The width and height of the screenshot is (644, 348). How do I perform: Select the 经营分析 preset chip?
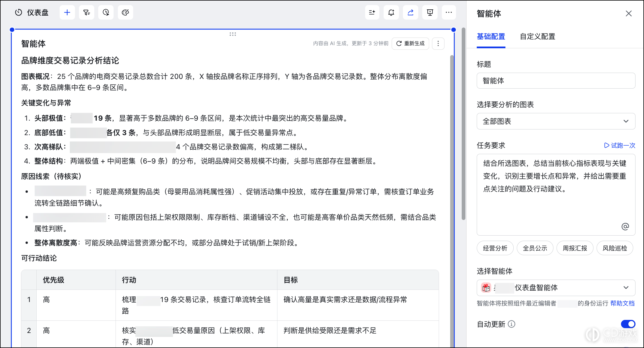[495, 248]
